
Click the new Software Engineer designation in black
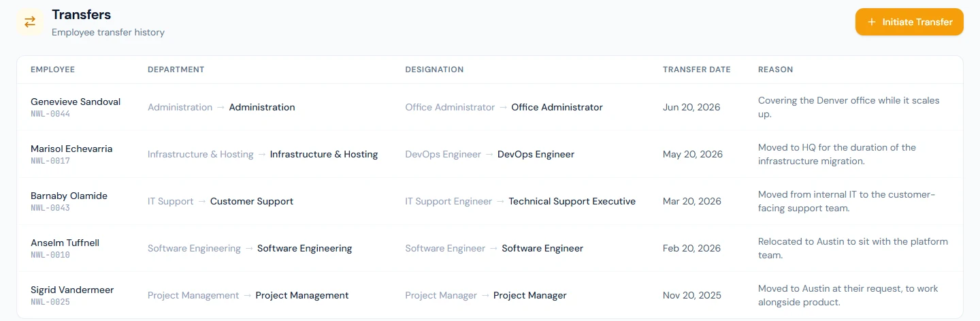click(x=542, y=248)
